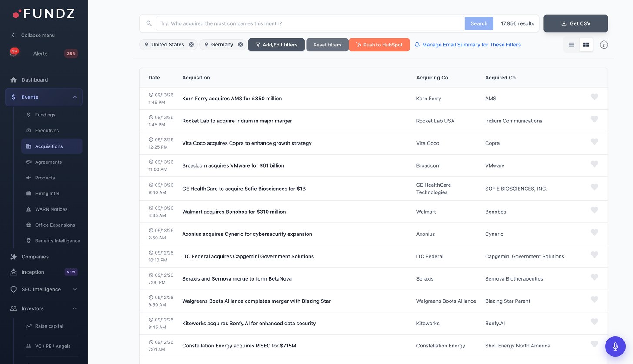This screenshot has height=364, width=633.
Task: Remove the United States filter
Action: click(191, 45)
